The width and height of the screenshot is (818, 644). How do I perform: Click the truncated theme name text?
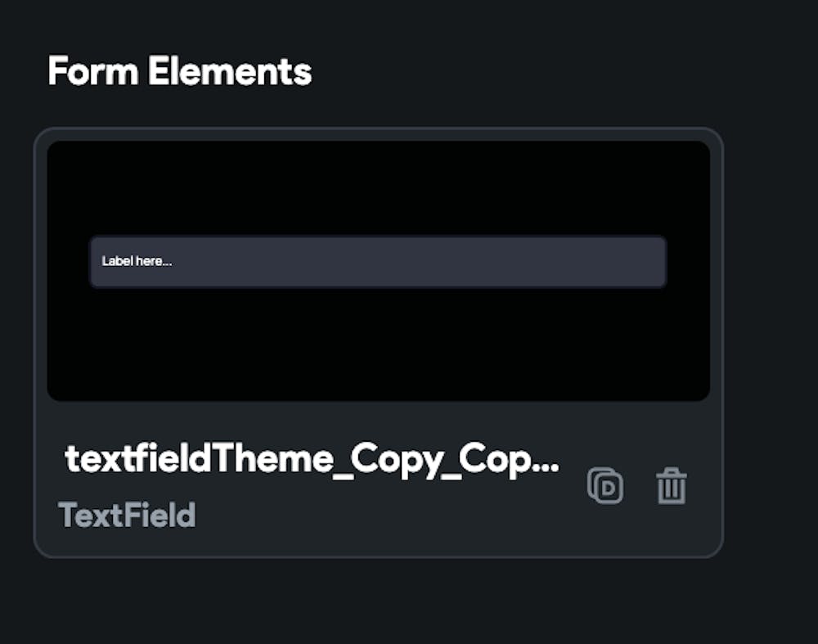tap(312, 459)
